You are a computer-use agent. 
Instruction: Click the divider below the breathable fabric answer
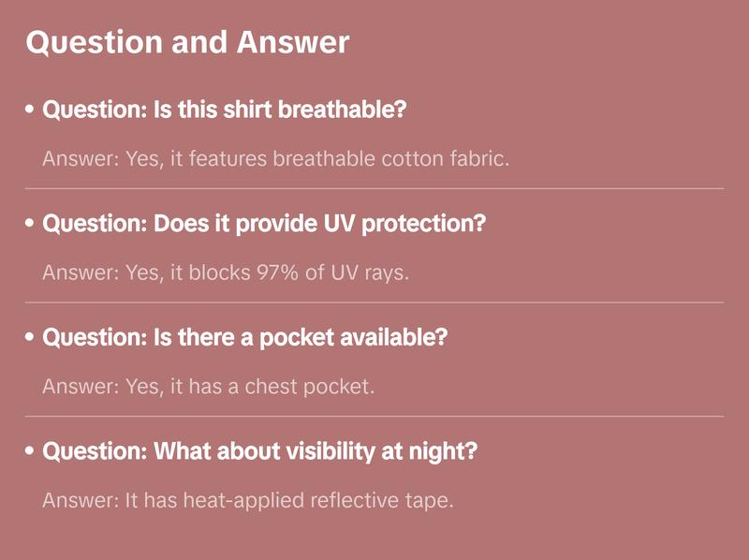pyautogui.click(x=374, y=188)
